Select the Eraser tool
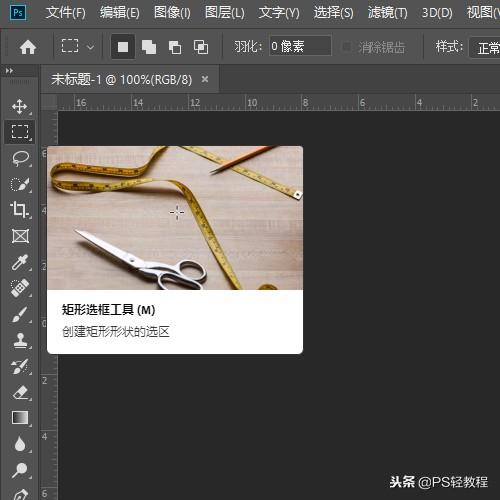 tap(20, 392)
